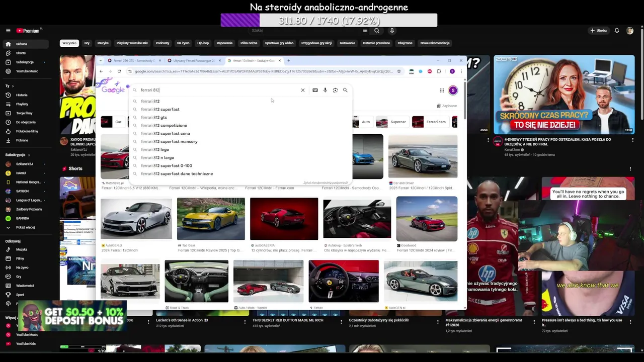Expand Pokaż więcej subscriptions list
The height and width of the screenshot is (362, 644).
(x=25, y=227)
